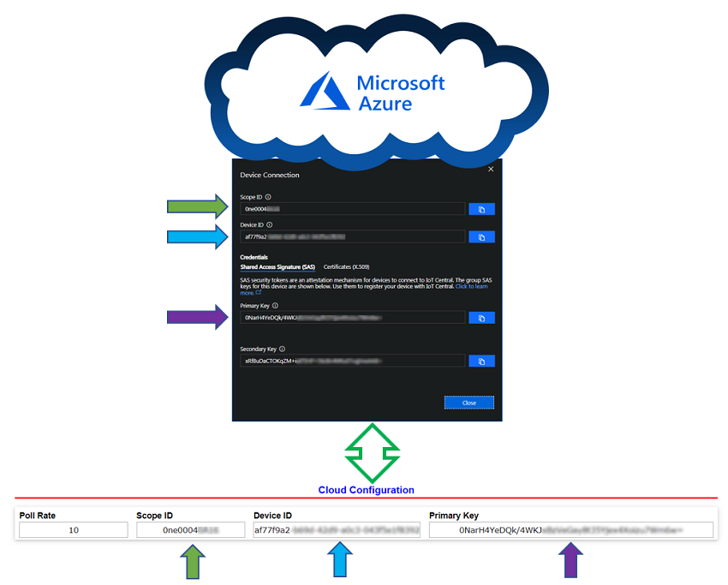Click the 'Poll Rate' label text
The height and width of the screenshot is (585, 728).
tap(38, 516)
